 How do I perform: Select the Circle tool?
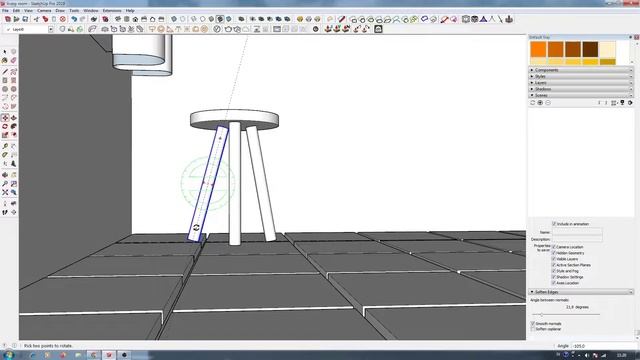pos(5,89)
